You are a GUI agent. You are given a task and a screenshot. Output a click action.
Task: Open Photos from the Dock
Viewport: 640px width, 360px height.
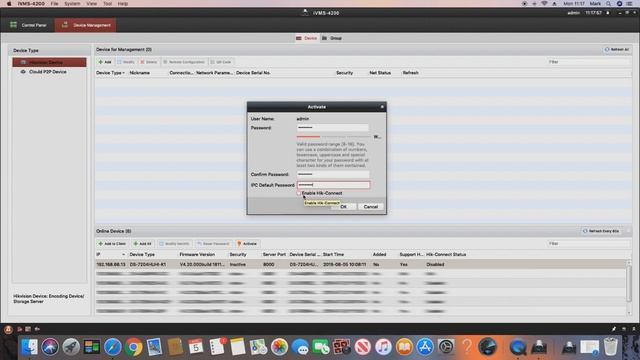[x=279, y=347]
